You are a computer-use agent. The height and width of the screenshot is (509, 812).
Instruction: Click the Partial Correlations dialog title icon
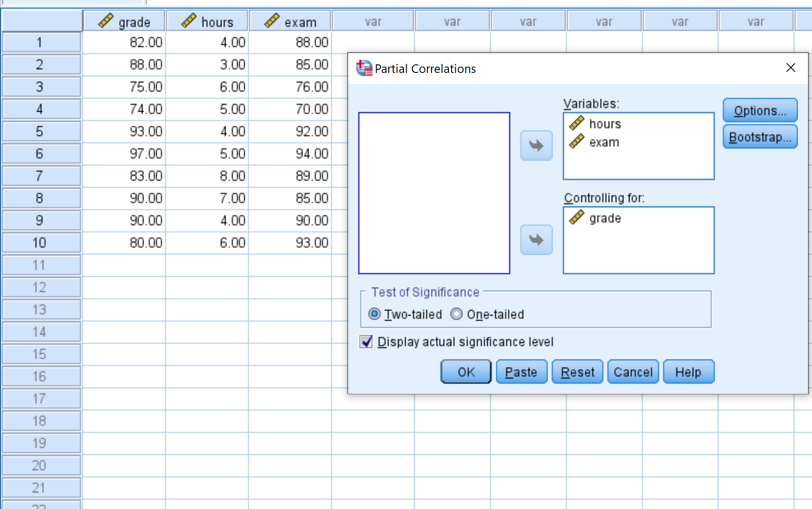coord(364,68)
